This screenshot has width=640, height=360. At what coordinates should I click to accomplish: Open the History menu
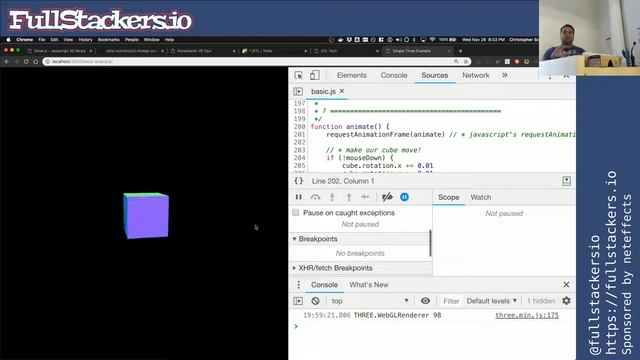click(x=85, y=40)
